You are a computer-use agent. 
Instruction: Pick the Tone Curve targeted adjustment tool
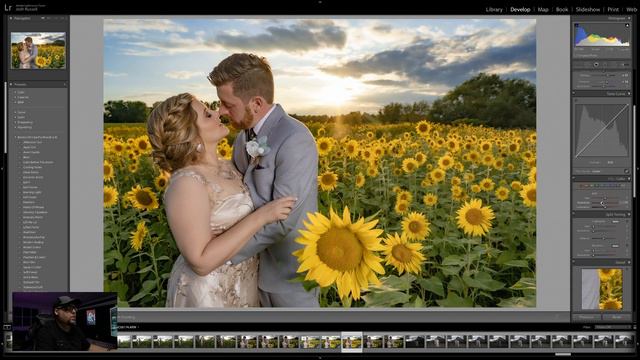[x=576, y=101]
